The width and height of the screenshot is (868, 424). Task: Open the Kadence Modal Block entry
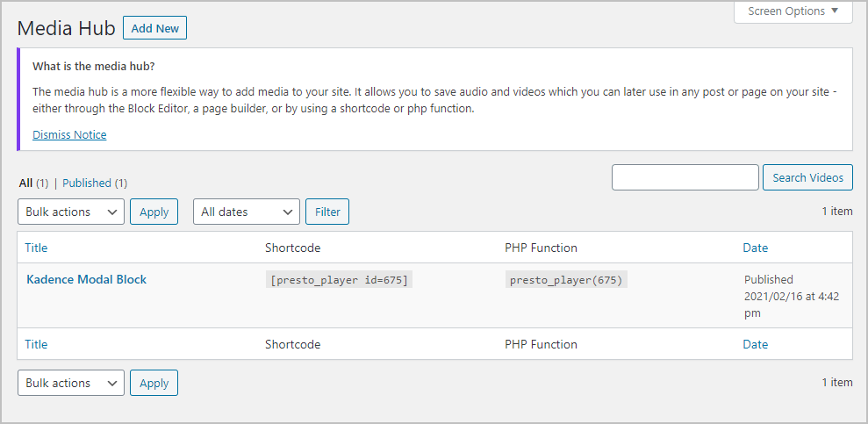(86, 279)
